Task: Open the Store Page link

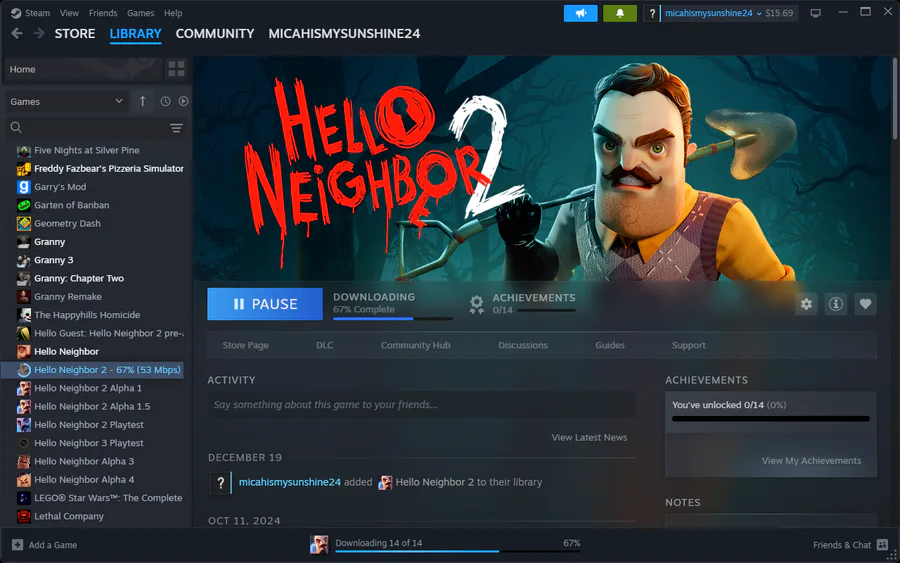Action: click(246, 345)
